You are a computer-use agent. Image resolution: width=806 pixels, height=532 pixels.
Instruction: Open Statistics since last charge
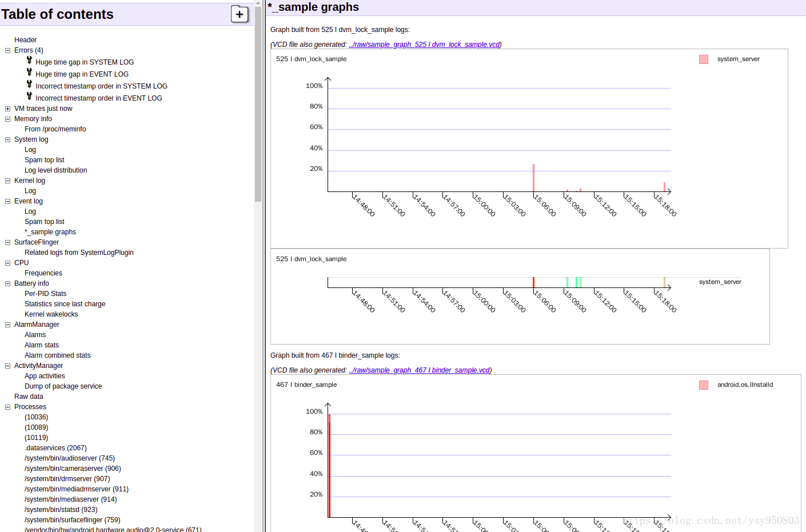[65, 304]
